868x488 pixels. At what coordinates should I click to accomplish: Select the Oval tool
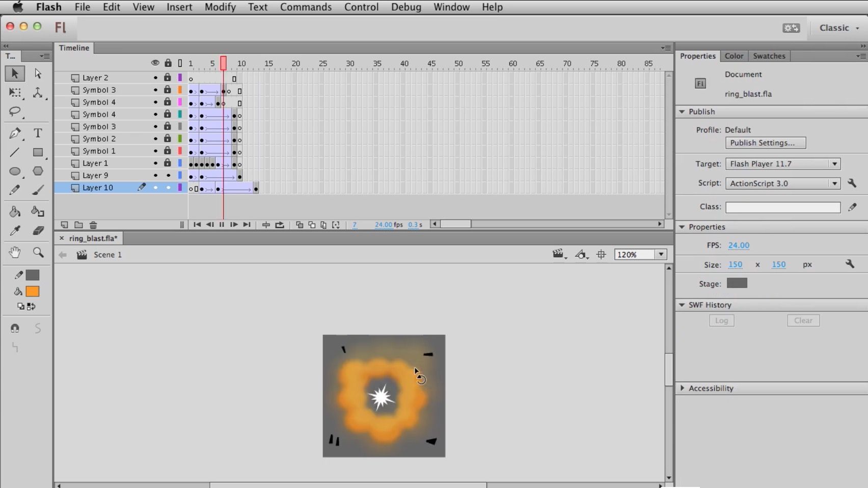coord(15,172)
